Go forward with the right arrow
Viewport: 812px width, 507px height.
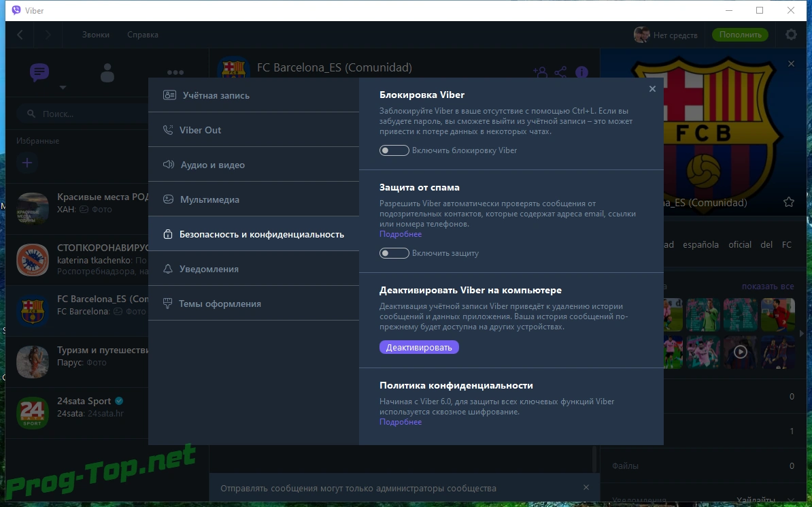point(48,35)
